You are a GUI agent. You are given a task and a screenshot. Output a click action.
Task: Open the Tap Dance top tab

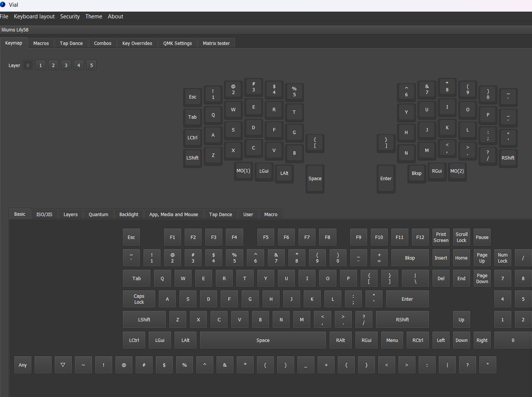point(71,43)
